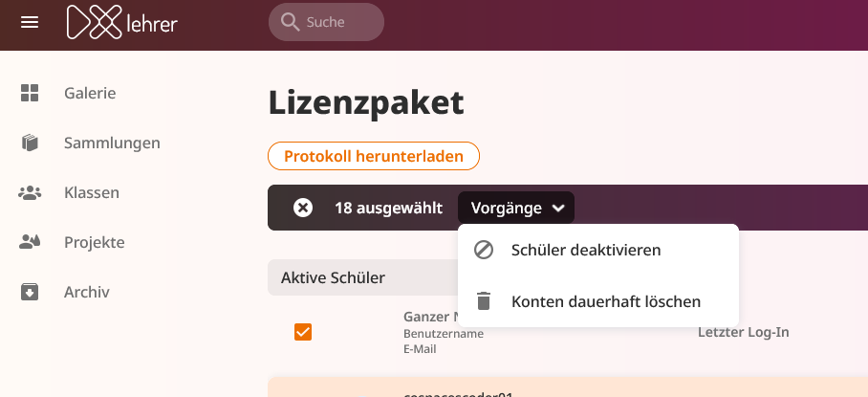Screen dimensions: 868x397
Task: Click the Archiv box icon
Action: pyautogui.click(x=30, y=292)
